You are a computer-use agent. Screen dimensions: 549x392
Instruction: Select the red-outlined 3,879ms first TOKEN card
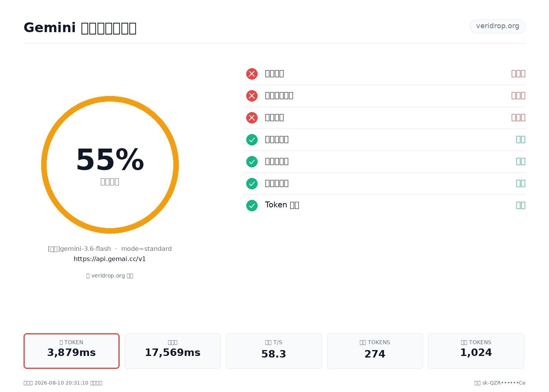pyautogui.click(x=71, y=351)
